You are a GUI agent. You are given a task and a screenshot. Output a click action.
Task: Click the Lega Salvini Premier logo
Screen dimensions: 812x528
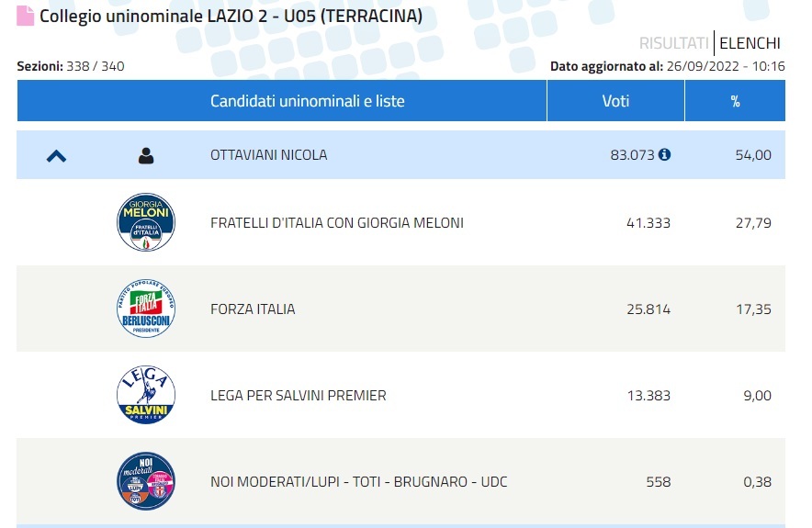click(x=146, y=395)
